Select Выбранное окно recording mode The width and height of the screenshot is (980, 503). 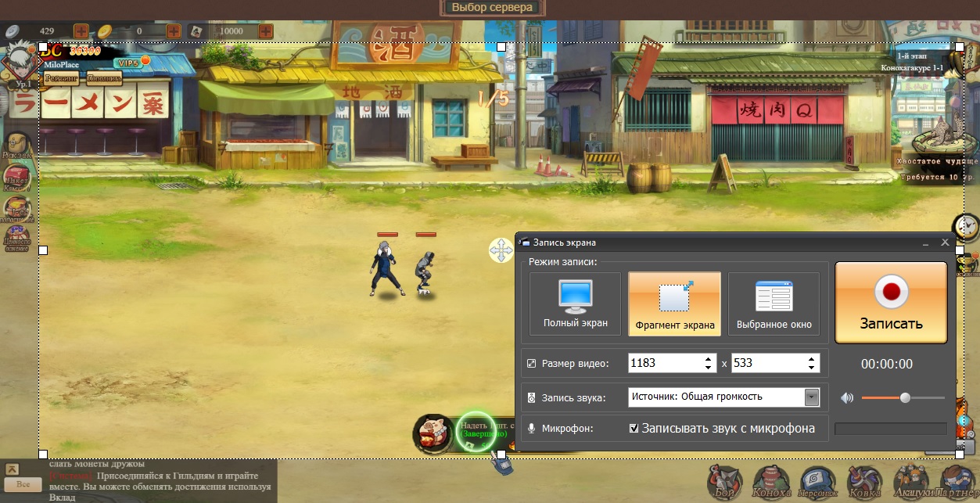[774, 304]
